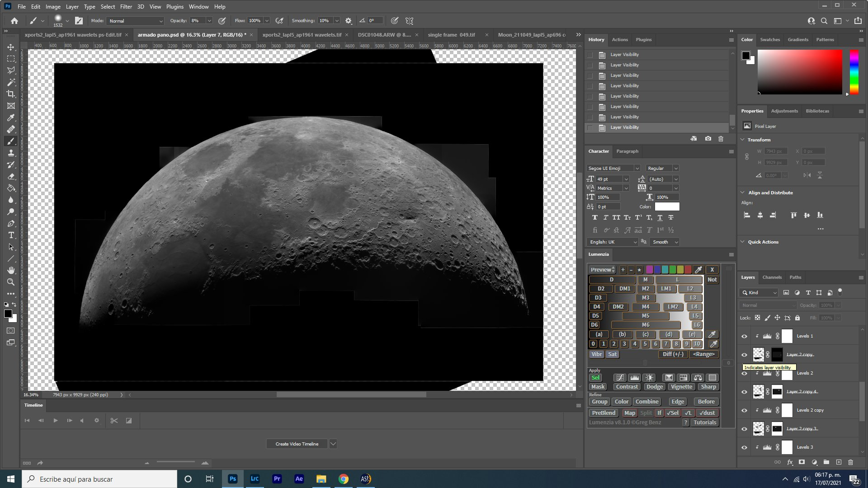Toggle symmetry paint butterfly icon
The image size is (868, 488).
(409, 21)
